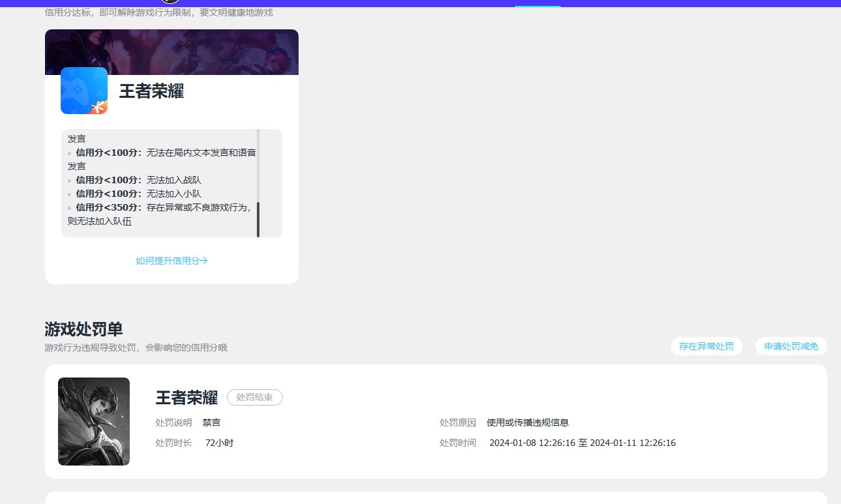Click the 游戏行为违规导致处罚 subtitle text
This screenshot has width=841, height=504.
[x=136, y=348]
